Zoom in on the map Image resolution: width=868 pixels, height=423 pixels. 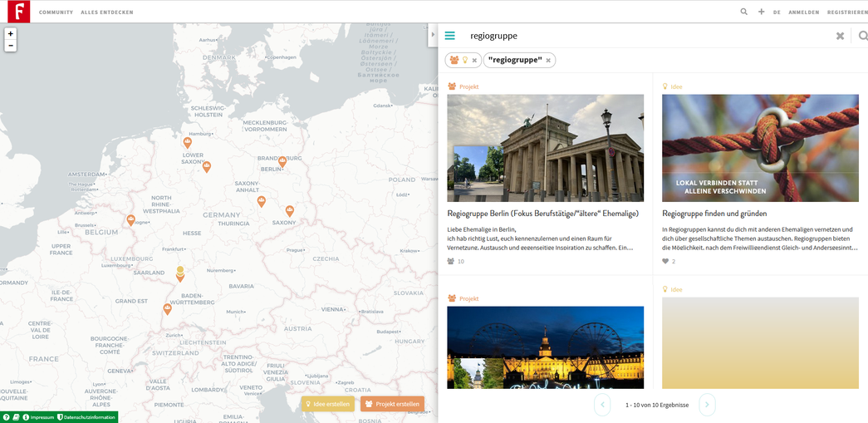click(11, 34)
